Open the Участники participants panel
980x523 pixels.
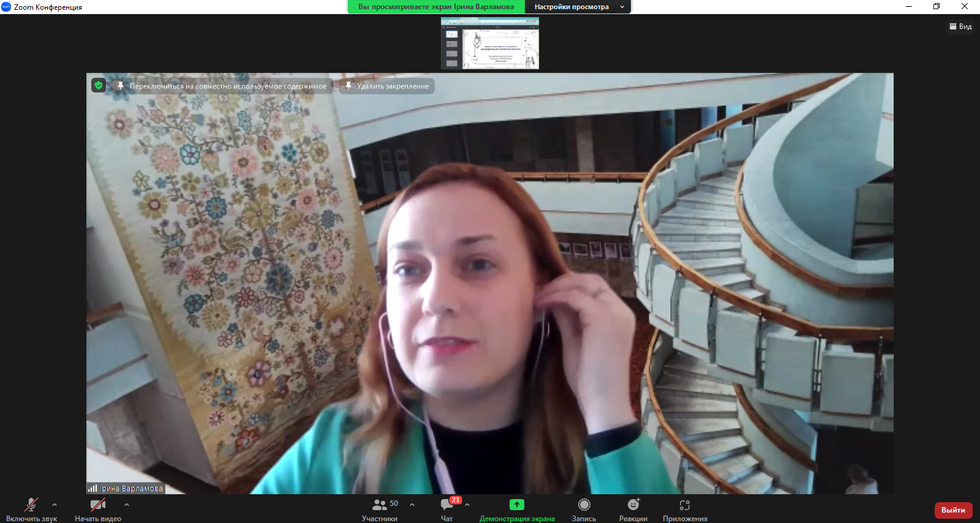[x=380, y=510]
